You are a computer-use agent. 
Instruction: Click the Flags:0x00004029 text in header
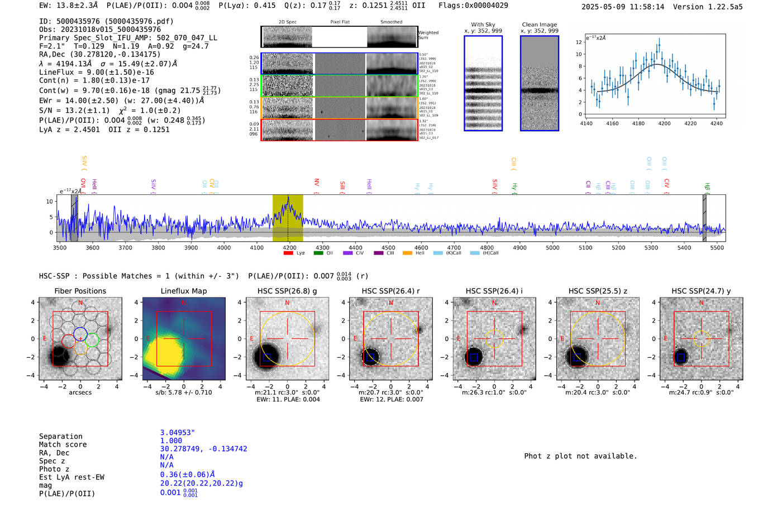[x=473, y=6]
